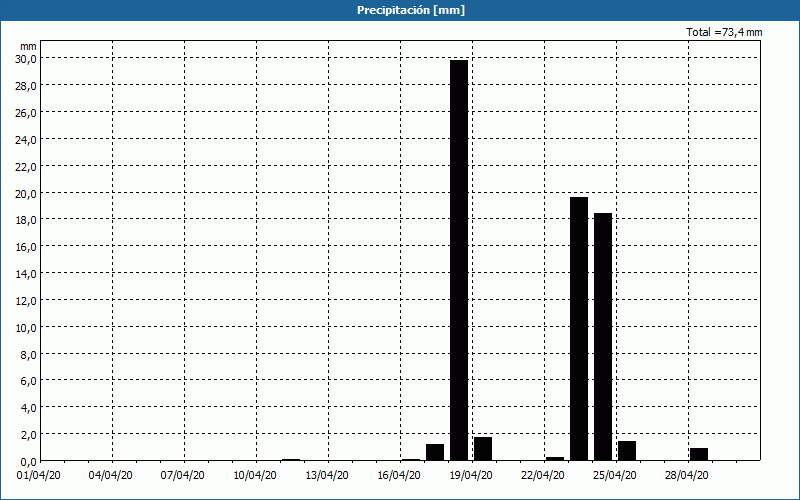Select the Total =73,4 mm label
The height and width of the screenshot is (500, 800).
tap(724, 32)
